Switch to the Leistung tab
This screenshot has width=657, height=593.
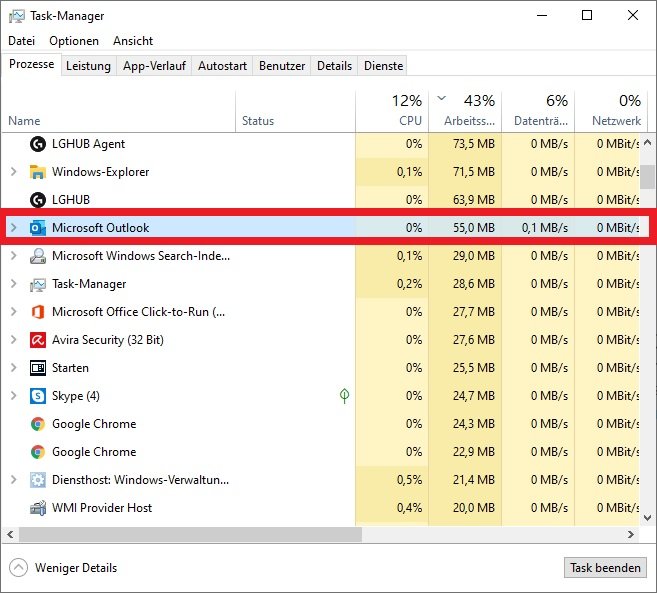click(88, 66)
